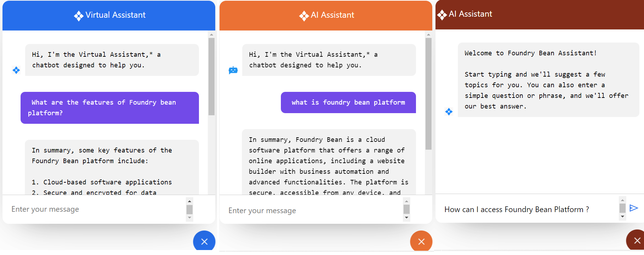
Task: Click the conversation scrollbar thumb in orange chat
Action: 428,94
